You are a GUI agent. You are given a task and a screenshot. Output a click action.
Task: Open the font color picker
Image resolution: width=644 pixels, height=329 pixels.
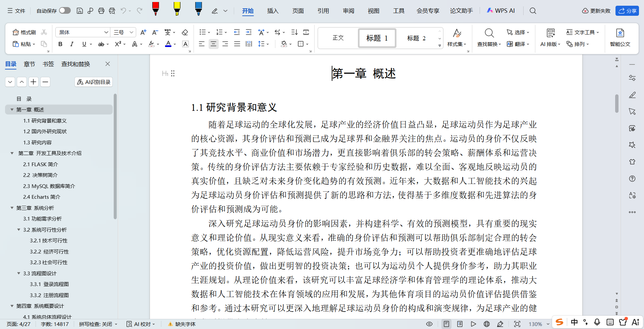click(174, 44)
